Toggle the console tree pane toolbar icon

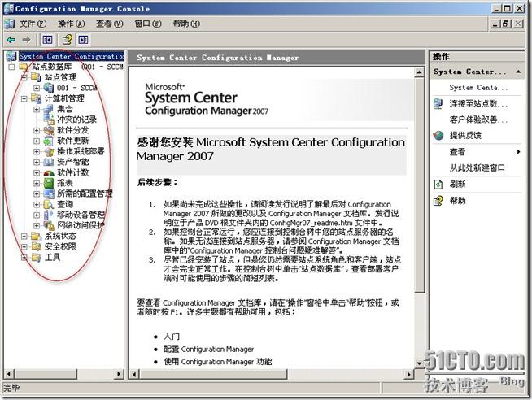[47, 40]
